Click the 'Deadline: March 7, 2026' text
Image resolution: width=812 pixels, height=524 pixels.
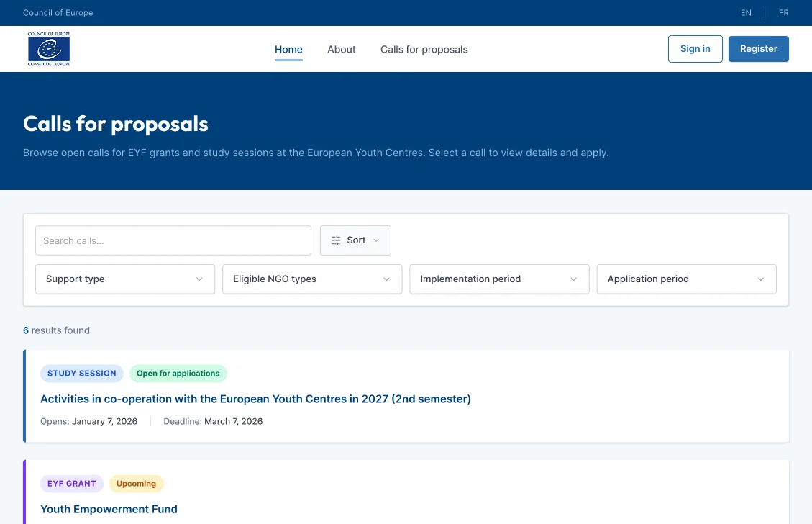213,421
